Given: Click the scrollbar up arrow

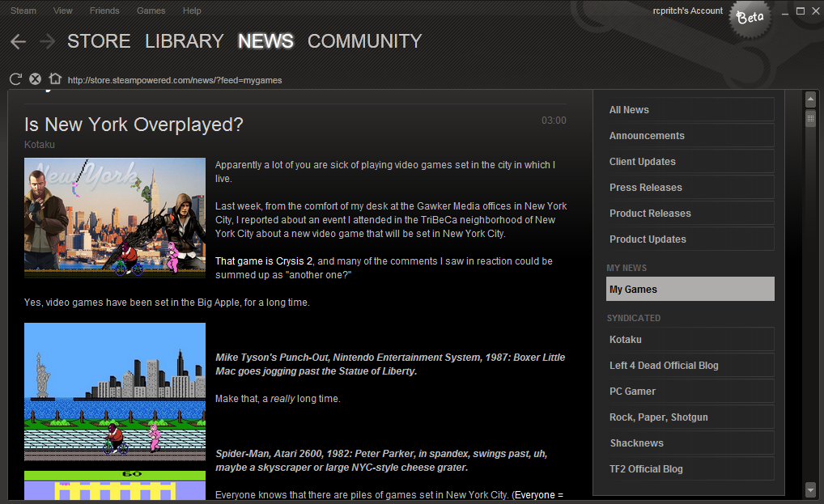Looking at the screenshot, I should [810, 99].
